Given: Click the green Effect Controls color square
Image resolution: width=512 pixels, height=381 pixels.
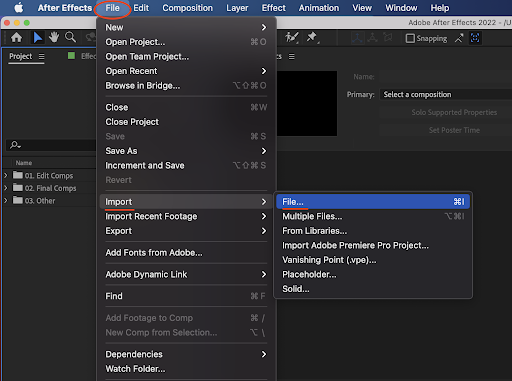Looking at the screenshot, I should [71, 56].
